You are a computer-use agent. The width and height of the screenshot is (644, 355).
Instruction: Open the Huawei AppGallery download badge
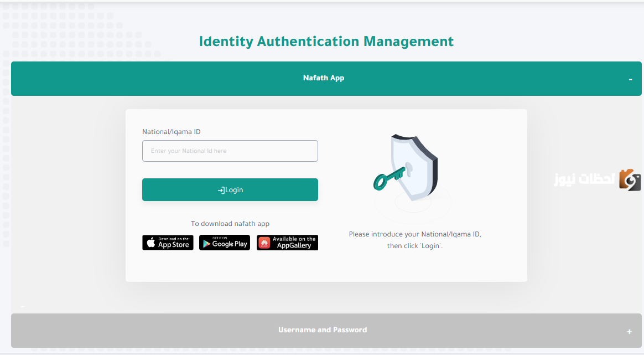[288, 243]
